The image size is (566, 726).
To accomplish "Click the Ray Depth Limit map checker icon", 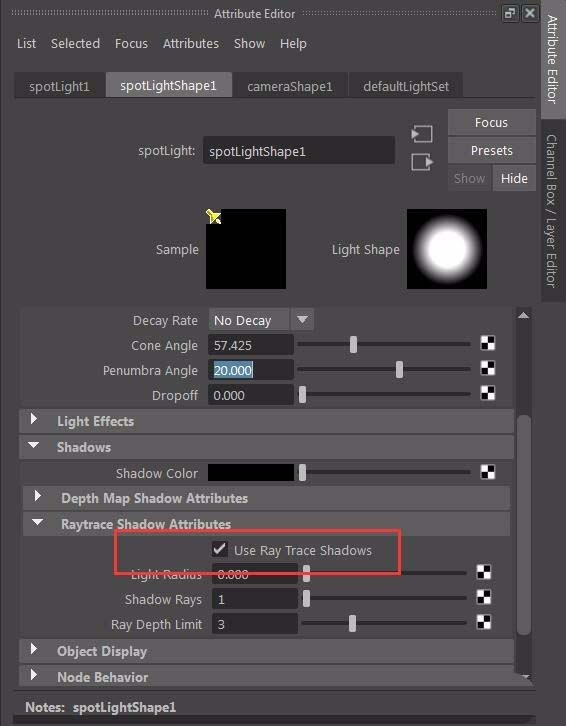I will 484,622.
